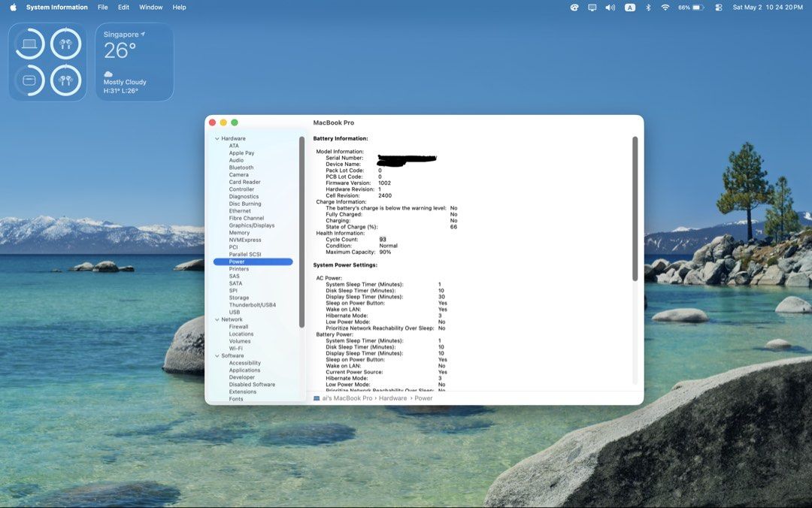Select Memory in the sidebar

click(239, 233)
